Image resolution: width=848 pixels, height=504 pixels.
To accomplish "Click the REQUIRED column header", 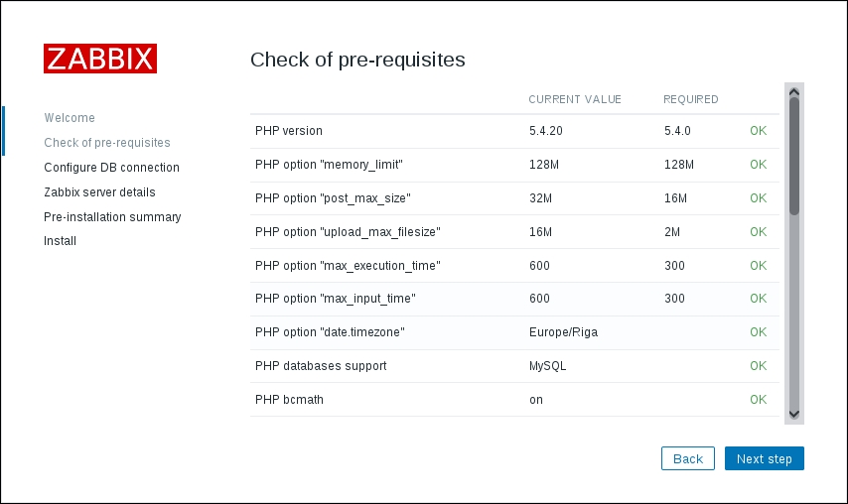I will tap(690, 99).
